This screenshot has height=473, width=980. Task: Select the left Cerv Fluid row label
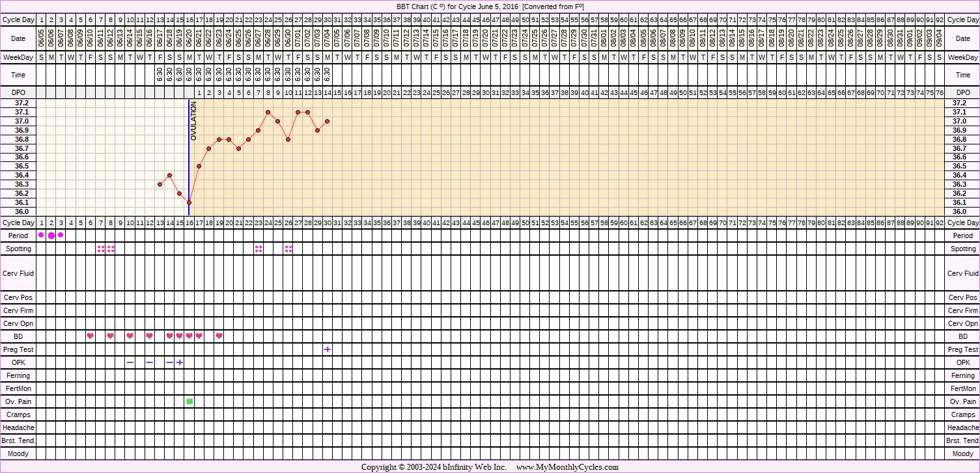(18, 274)
